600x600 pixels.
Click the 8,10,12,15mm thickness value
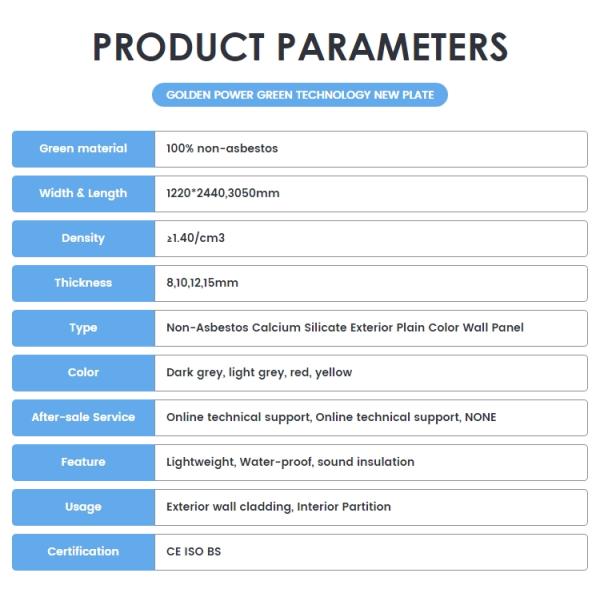pos(202,283)
